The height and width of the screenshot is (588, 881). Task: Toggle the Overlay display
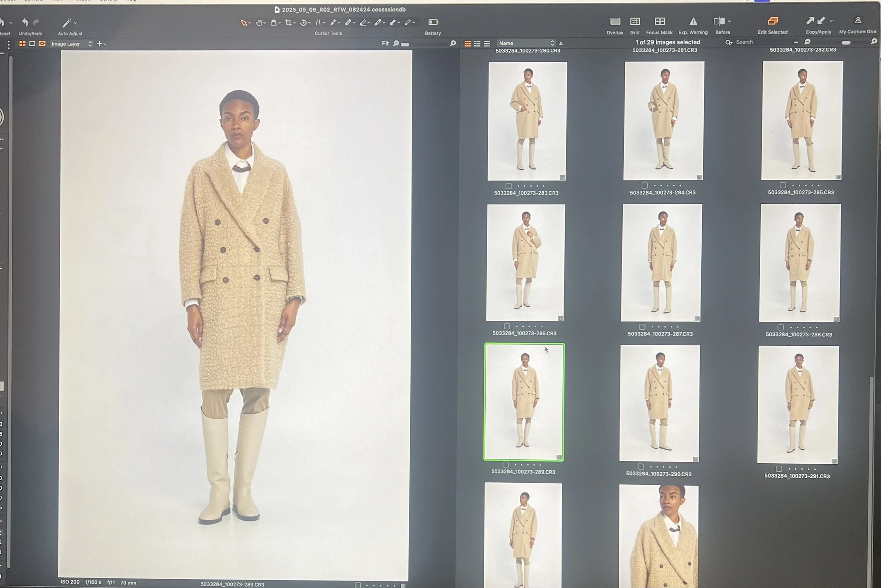[x=615, y=21]
